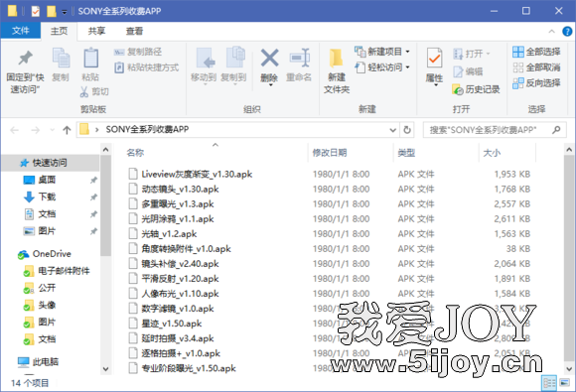576x392 pixels.
Task: Click the Up one level arrow
Action: pyautogui.click(x=67, y=130)
